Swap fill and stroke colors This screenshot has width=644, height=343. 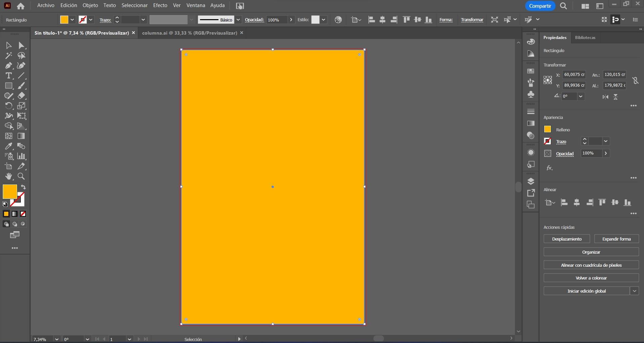(x=23, y=187)
